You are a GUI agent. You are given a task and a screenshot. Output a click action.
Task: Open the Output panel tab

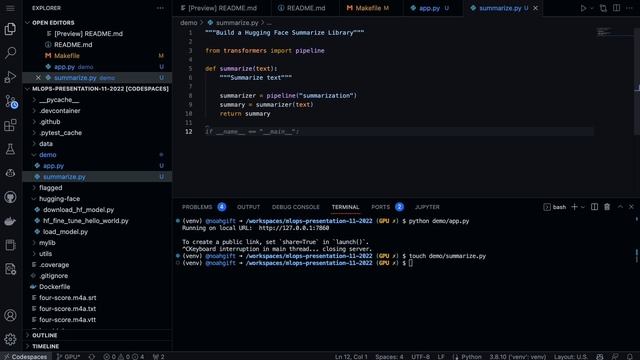[248, 207]
